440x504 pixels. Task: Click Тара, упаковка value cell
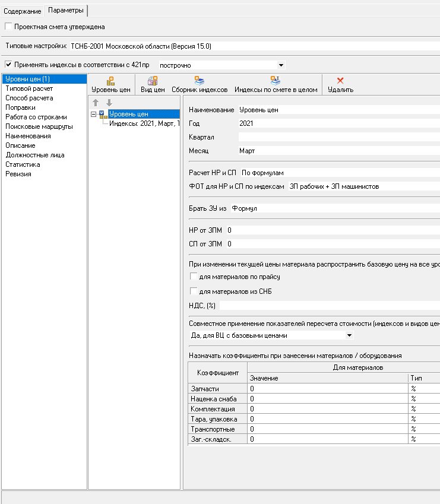coord(328,419)
